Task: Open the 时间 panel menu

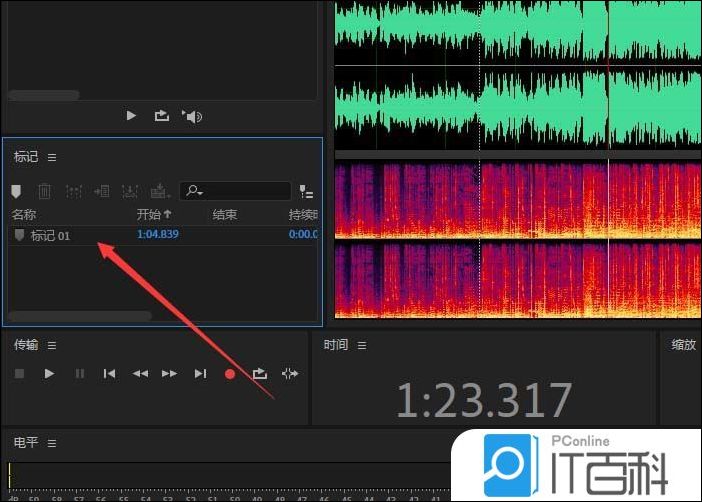Action: tap(362, 346)
